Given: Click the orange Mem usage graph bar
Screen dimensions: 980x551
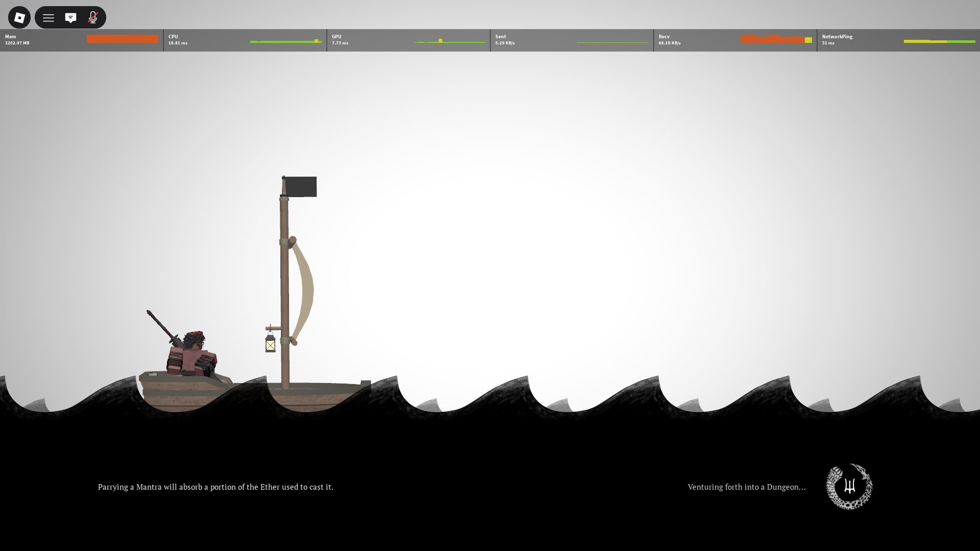Looking at the screenshot, I should point(122,39).
